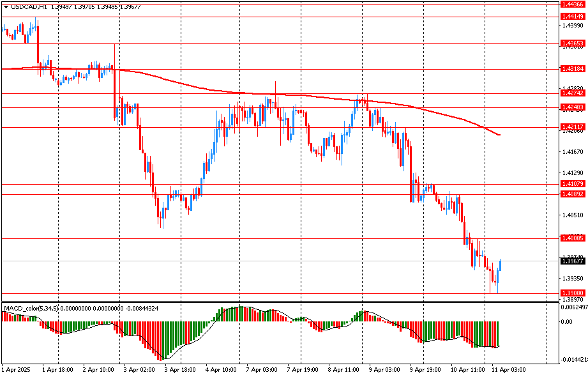
Task: Select the 1.44366 red price tag
Action: [x=572, y=4]
